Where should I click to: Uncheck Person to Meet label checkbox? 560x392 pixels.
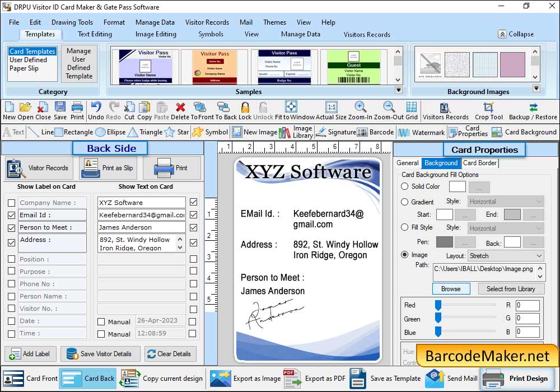(11, 228)
